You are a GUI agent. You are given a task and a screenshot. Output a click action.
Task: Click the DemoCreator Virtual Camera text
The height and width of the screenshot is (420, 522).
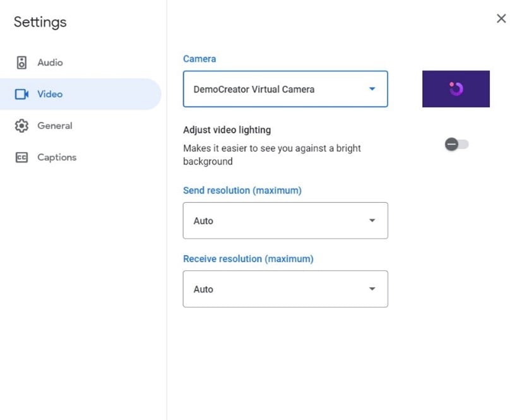click(254, 89)
